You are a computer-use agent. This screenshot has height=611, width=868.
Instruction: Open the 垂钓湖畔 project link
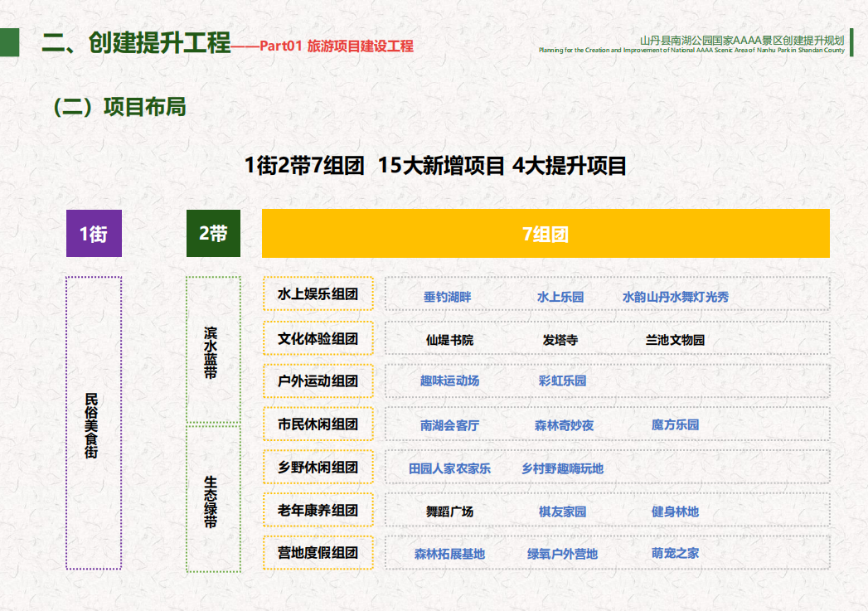(x=447, y=296)
